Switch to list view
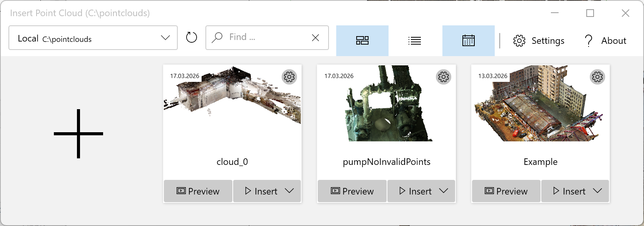Image resolution: width=644 pixels, height=226 pixels. (414, 41)
